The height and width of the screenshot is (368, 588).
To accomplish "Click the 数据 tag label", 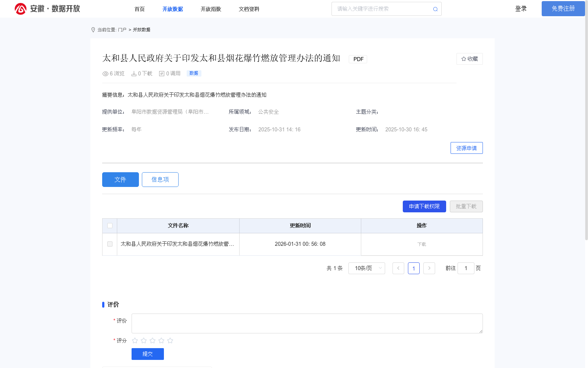I will click(x=194, y=73).
